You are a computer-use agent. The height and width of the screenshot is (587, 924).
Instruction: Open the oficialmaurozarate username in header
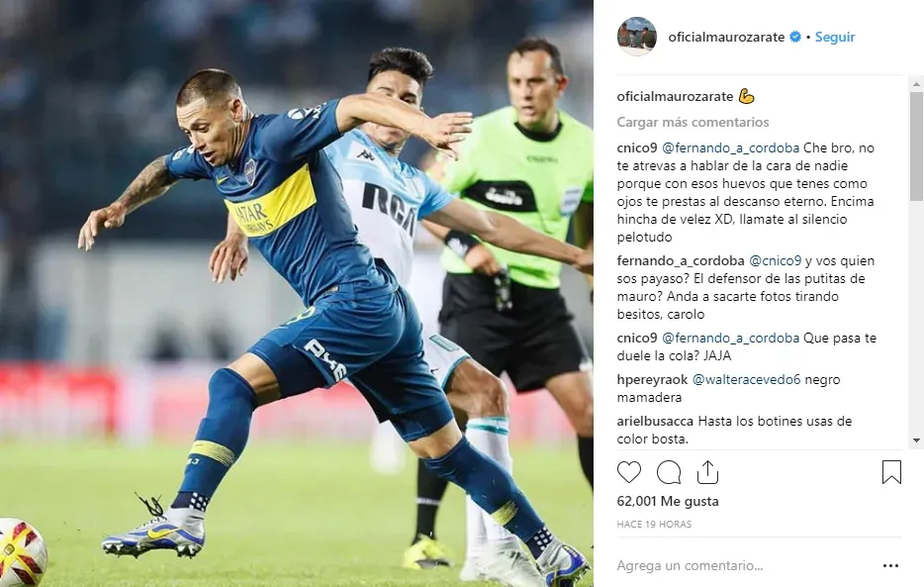pos(726,37)
